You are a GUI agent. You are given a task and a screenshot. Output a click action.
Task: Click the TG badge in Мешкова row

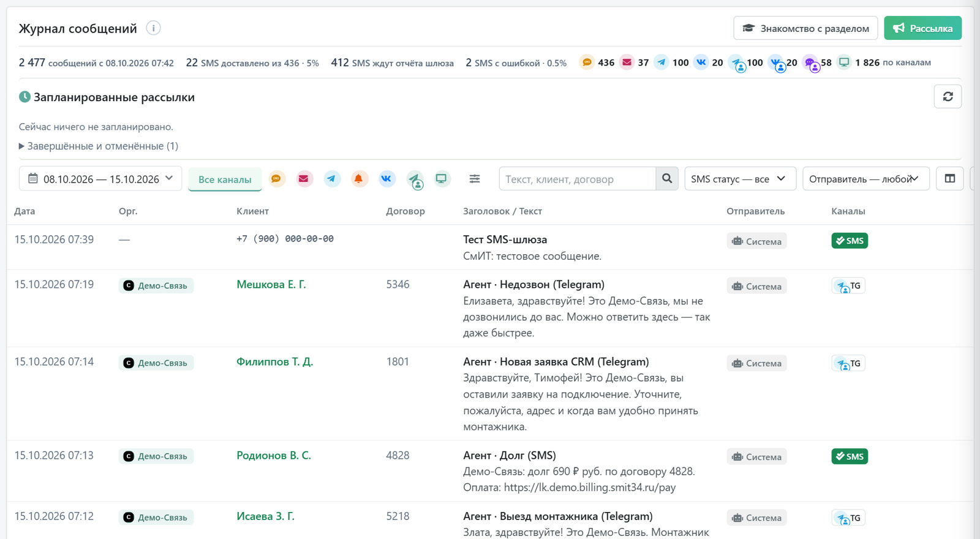[848, 286]
